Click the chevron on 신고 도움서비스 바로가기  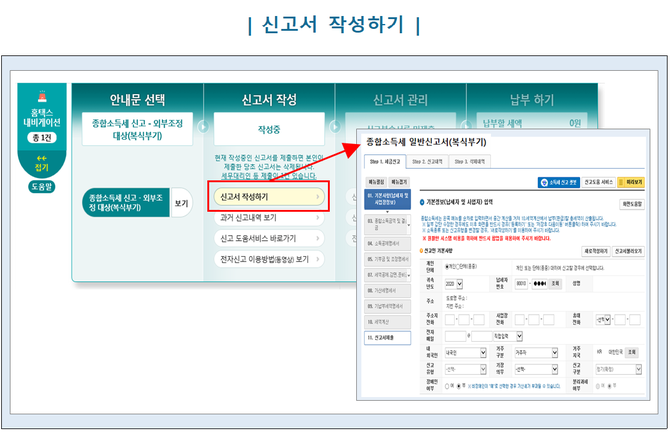(x=318, y=238)
